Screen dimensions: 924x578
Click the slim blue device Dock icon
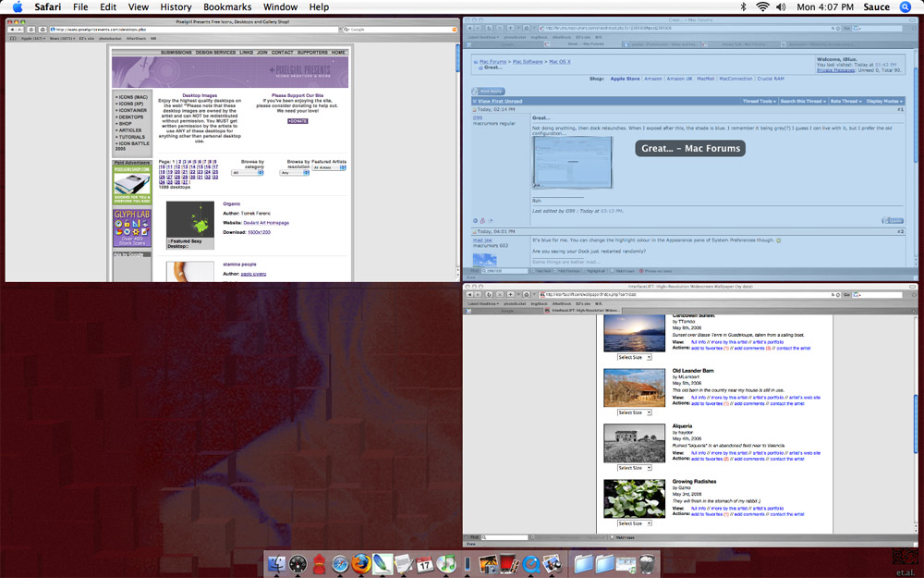point(468,564)
